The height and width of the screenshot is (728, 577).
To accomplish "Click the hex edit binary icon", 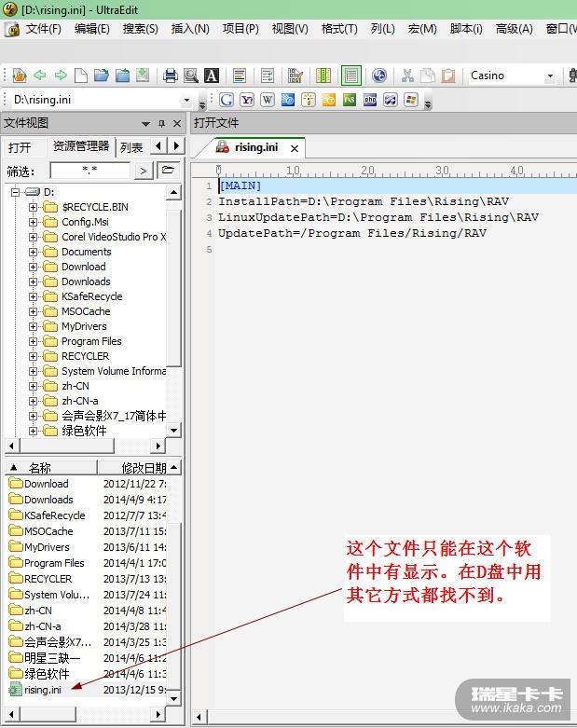I will [x=295, y=76].
